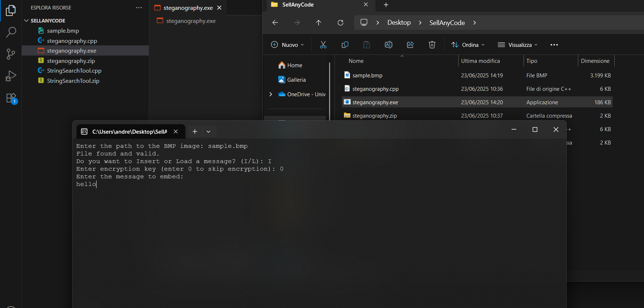The image size is (644, 308).
Task: Click the Cut scissors icon in File Explorer
Action: point(323,45)
